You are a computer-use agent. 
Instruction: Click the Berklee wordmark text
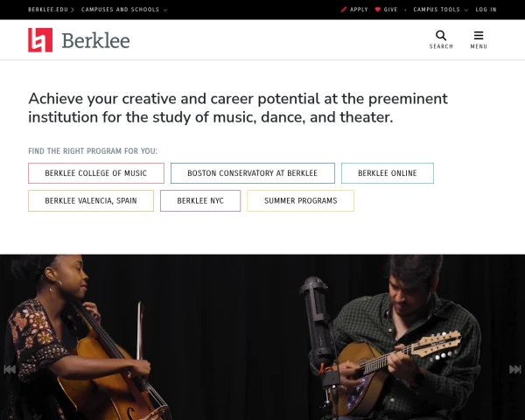95,40
